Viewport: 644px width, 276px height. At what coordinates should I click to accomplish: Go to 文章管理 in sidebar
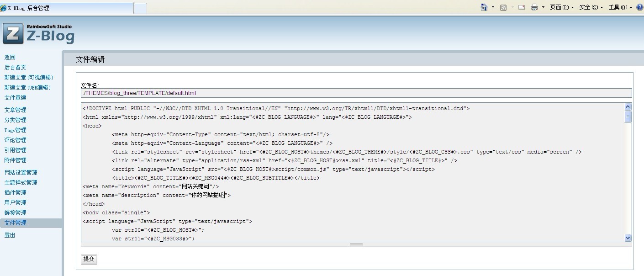15,110
